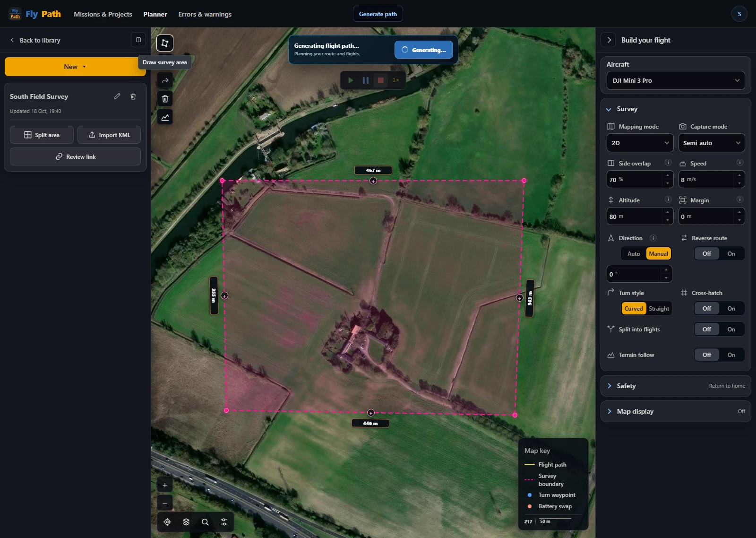Screen dimensions: 756x538
Task: Switch to the Planner tab
Action: tap(155, 14)
